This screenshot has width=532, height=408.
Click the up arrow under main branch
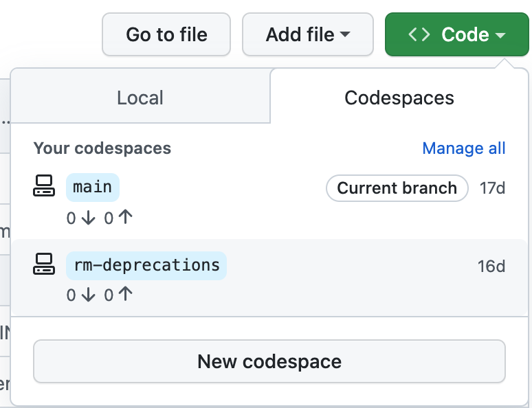point(126,217)
